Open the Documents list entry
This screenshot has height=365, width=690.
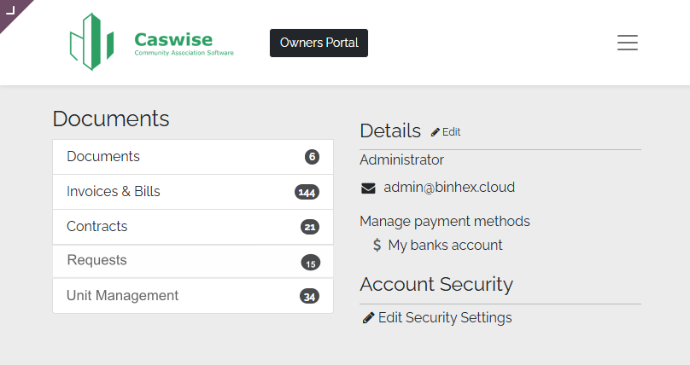193,157
